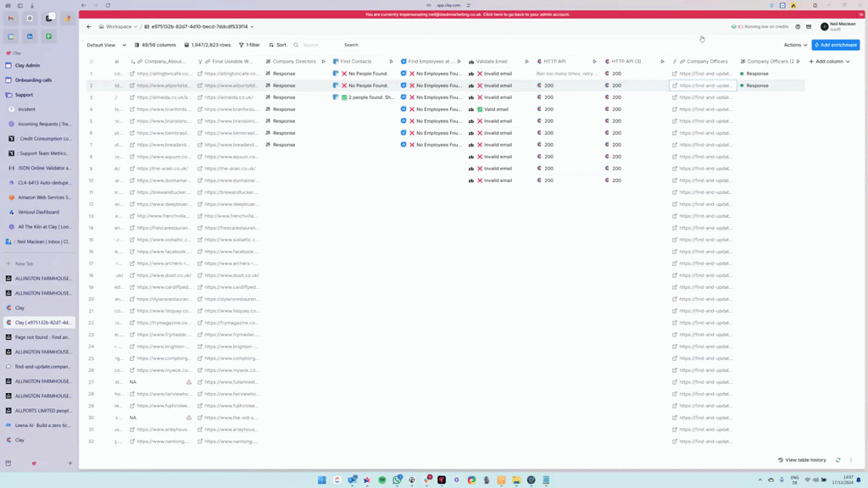This screenshot has height=488, width=868.
Task: Click the Add enrichment button
Action: tap(835, 45)
